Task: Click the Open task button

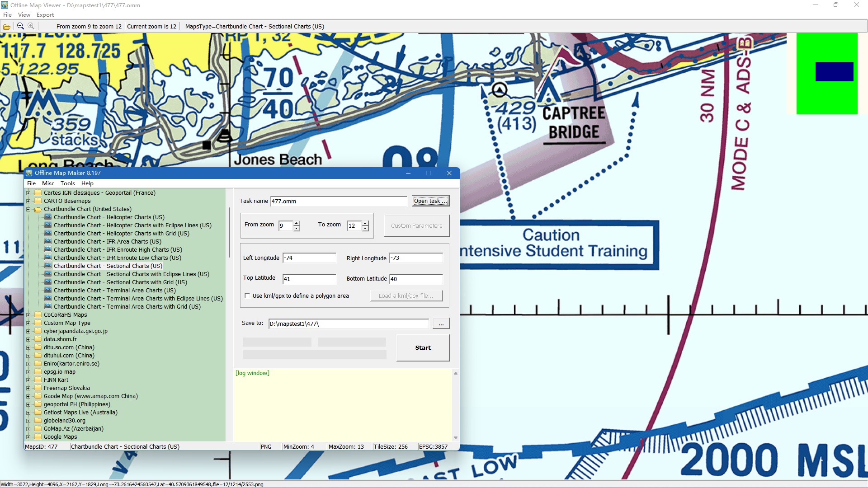Action: [430, 201]
